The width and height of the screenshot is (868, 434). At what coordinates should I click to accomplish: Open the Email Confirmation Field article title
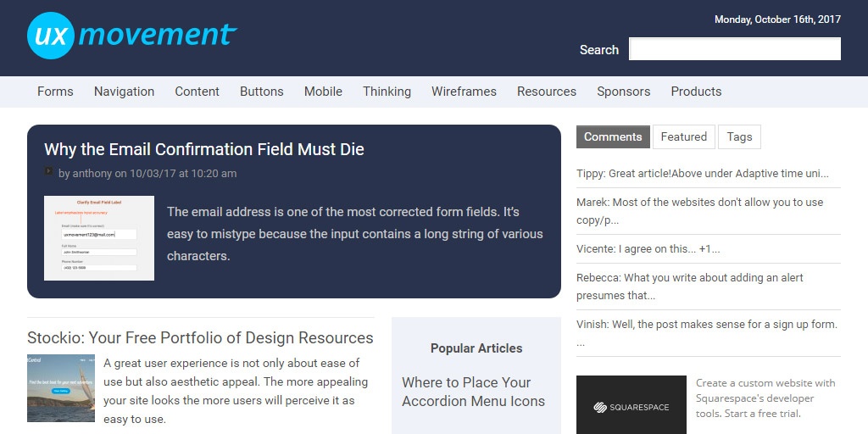[x=204, y=149]
